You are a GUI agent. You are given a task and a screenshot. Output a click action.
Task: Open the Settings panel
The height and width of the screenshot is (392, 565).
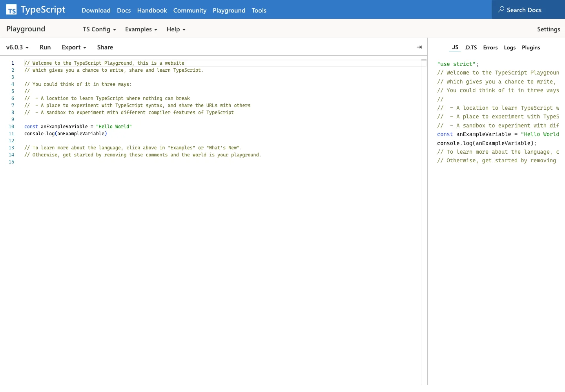549,29
